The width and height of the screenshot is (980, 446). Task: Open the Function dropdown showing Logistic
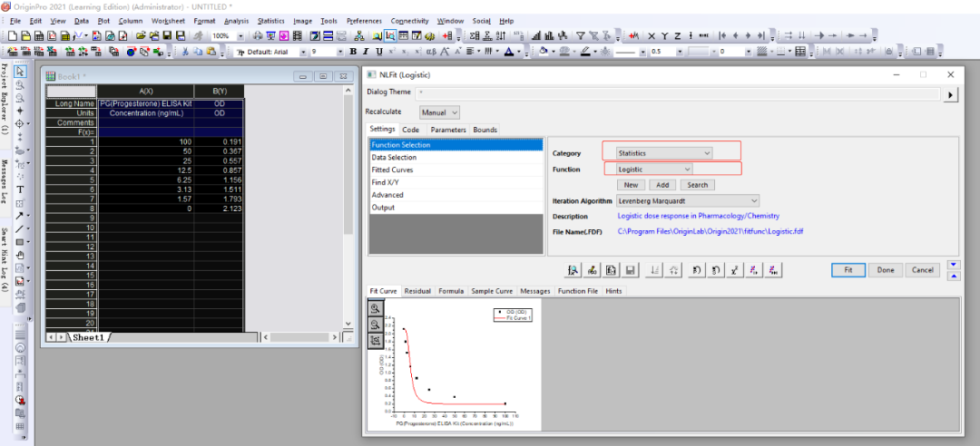pos(655,169)
